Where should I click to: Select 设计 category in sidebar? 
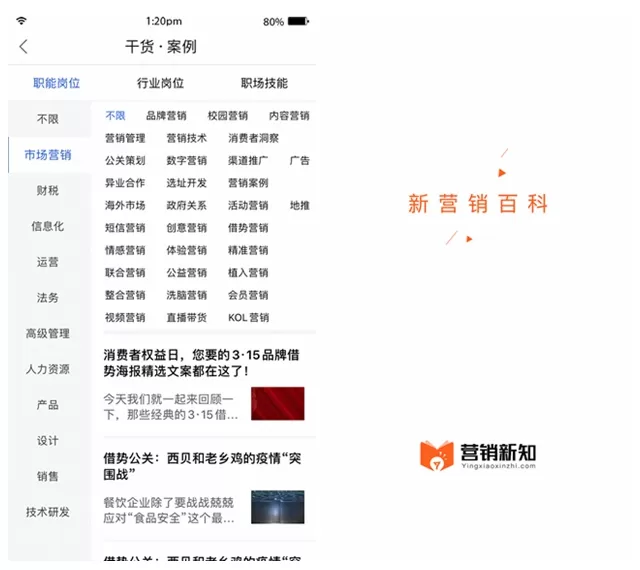48,441
